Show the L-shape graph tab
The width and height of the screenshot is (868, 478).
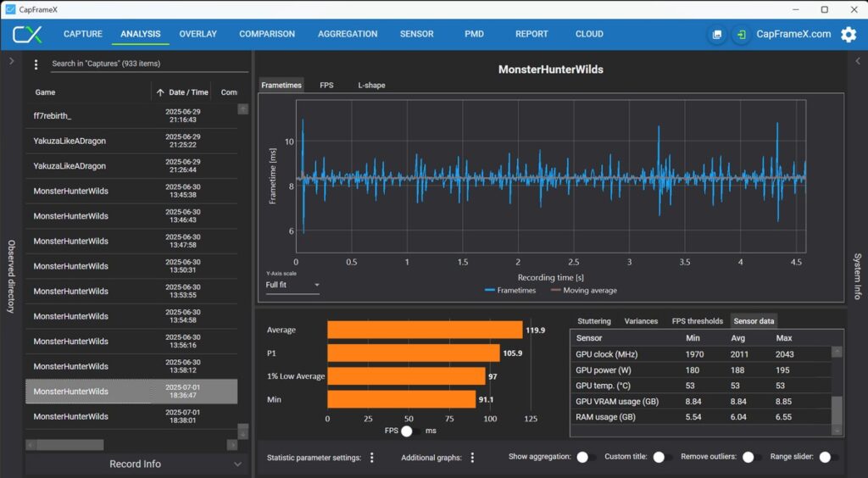[371, 86]
